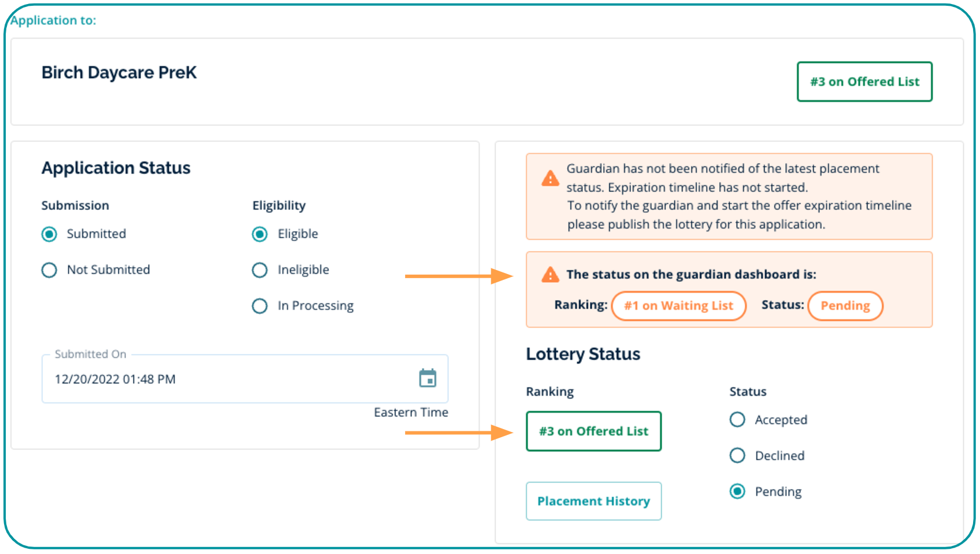Open Placement History
Image resolution: width=980 pixels, height=554 pixels.
[x=593, y=501]
